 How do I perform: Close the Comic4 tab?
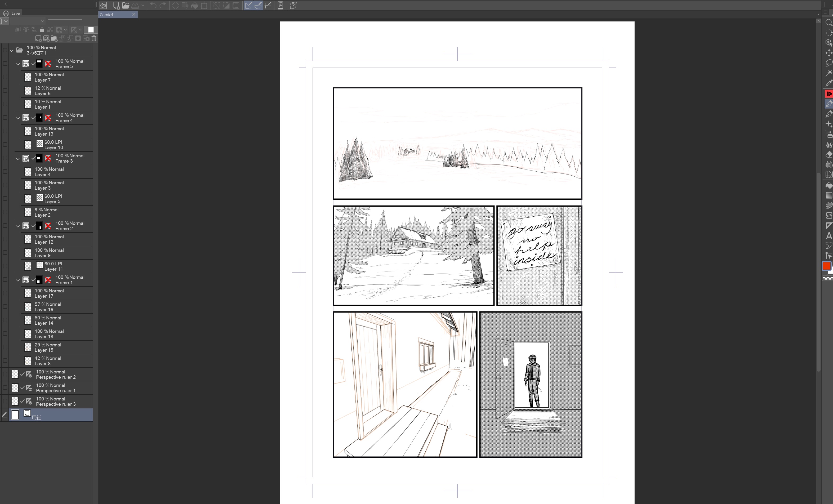134,15
